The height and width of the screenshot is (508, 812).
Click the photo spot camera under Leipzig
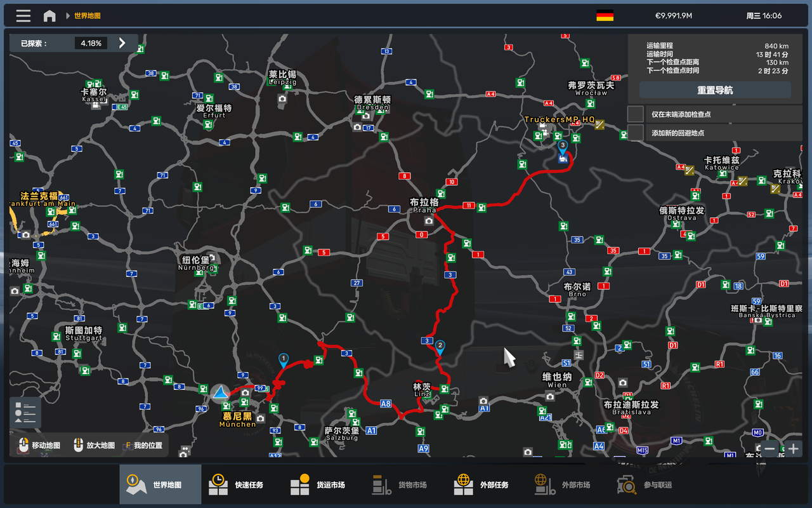[x=282, y=98]
